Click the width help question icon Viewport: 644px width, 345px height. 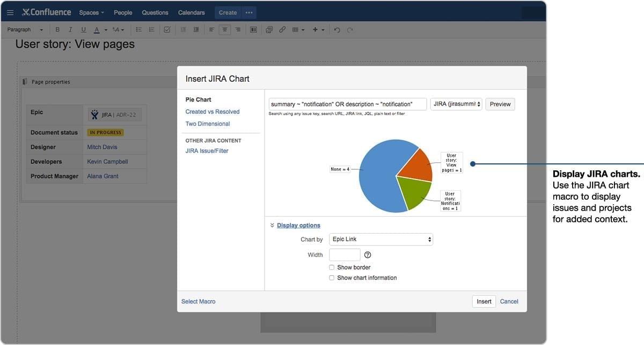[x=368, y=255]
